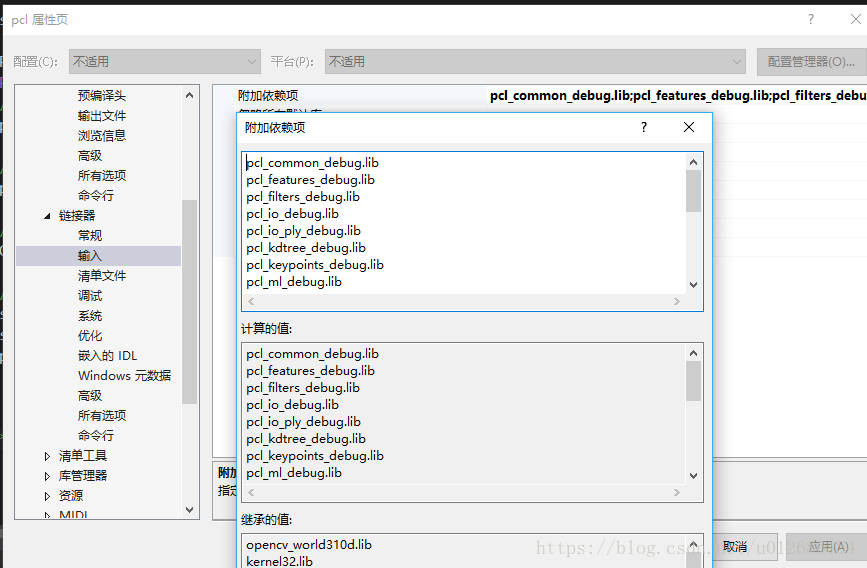Expand the 库管理器 tree node
The image size is (867, 568).
pos(47,476)
